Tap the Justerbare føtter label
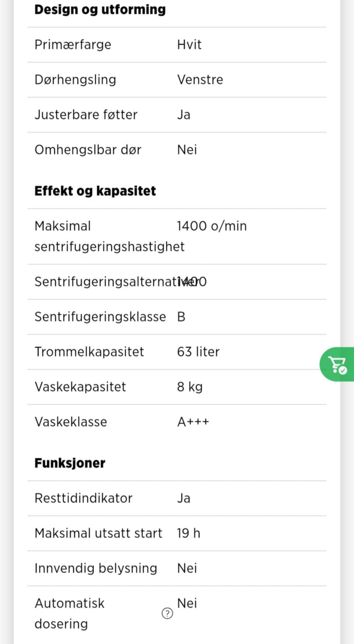 click(86, 115)
